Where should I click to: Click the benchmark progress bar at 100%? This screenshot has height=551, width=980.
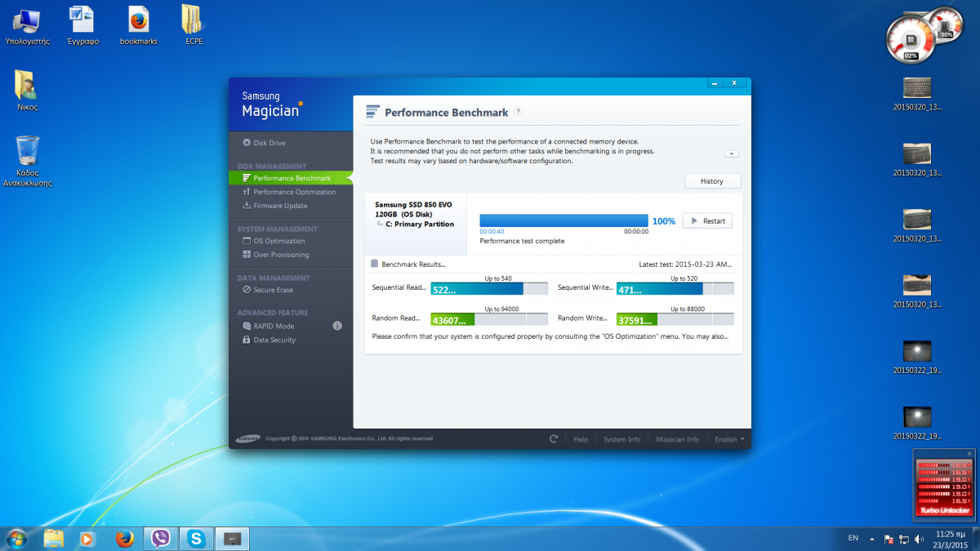563,220
